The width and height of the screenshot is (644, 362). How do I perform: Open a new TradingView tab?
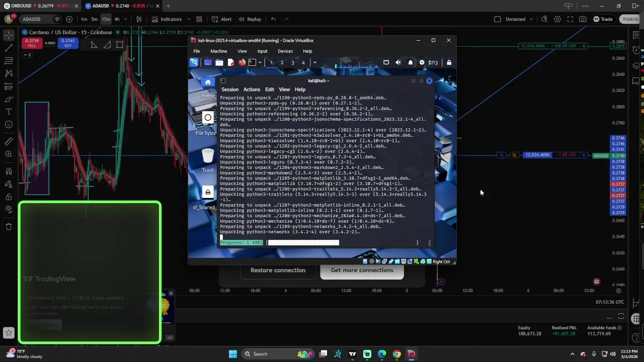168,6
